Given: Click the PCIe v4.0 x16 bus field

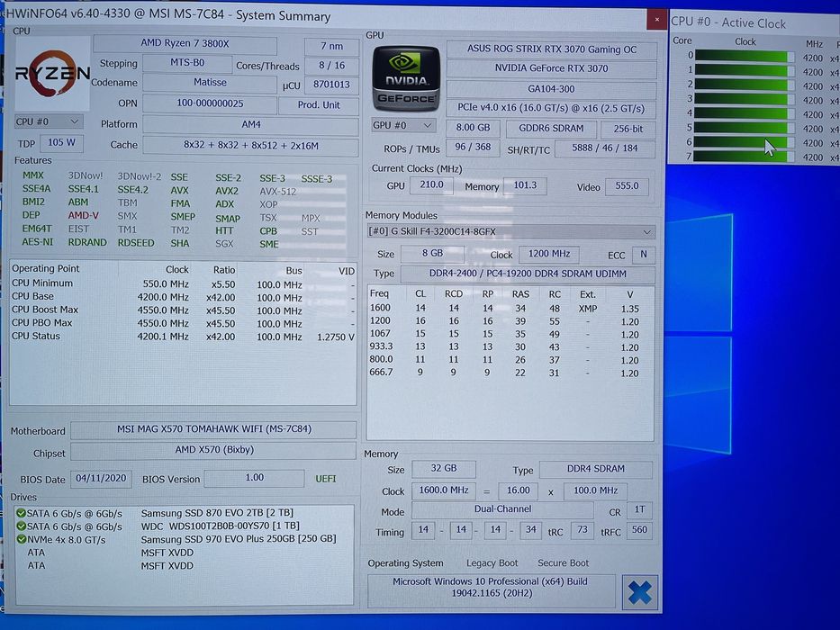Looking at the screenshot, I should [x=551, y=108].
